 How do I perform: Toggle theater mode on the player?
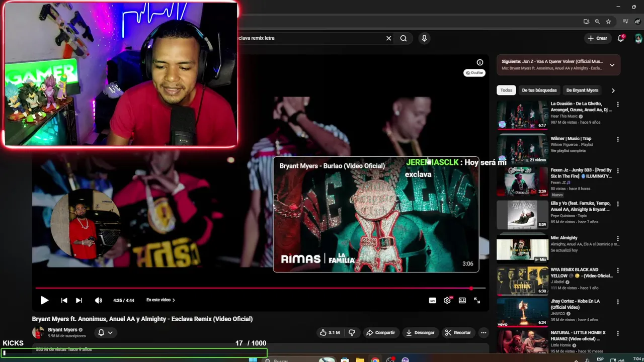pos(462,300)
